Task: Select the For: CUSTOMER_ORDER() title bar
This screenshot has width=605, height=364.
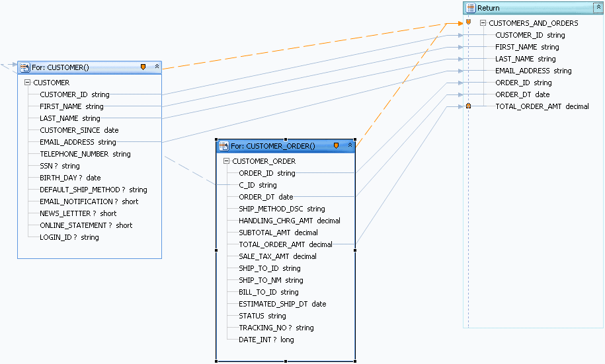Action: point(286,146)
